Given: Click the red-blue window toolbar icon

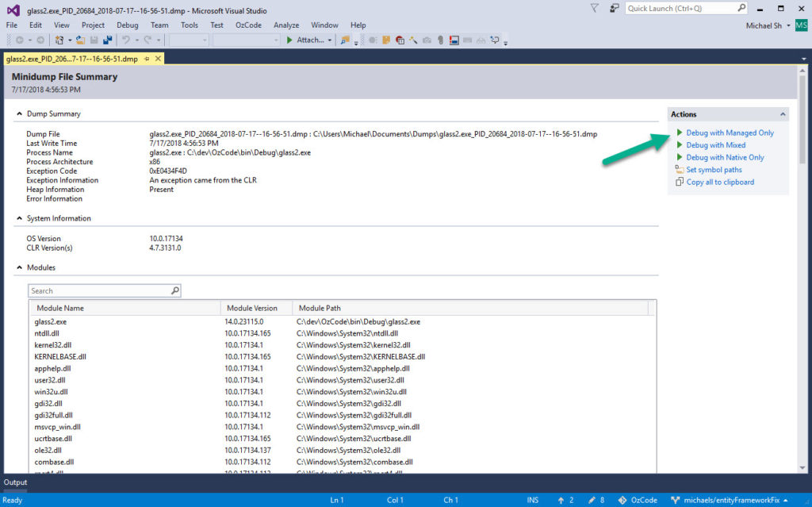Looking at the screenshot, I should coord(454,40).
